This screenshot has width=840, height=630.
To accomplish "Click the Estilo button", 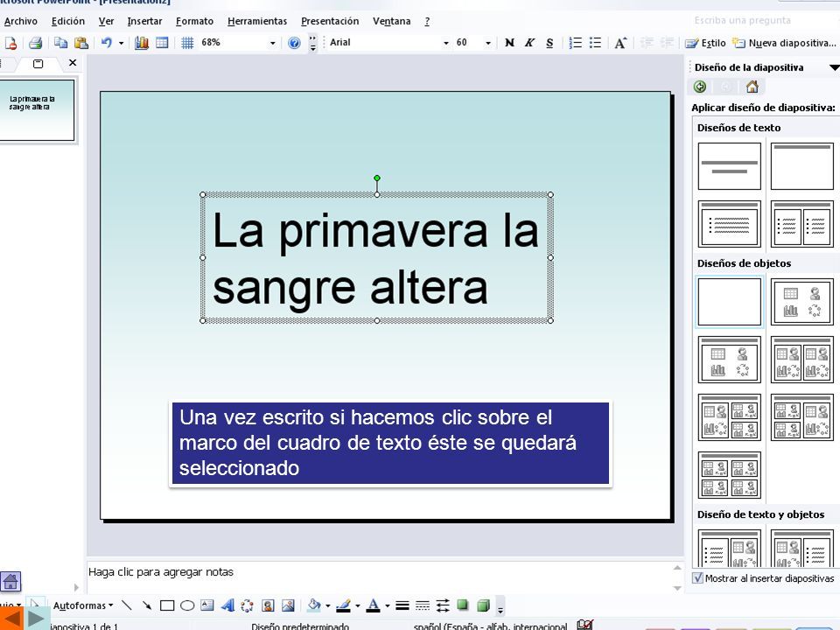I will tap(705, 43).
